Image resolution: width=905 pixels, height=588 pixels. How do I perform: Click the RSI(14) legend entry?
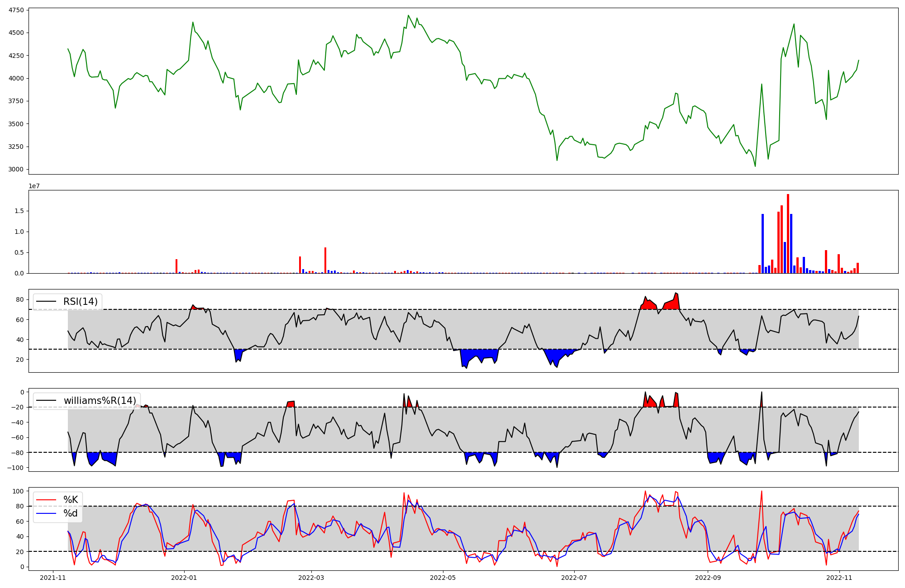pos(80,302)
